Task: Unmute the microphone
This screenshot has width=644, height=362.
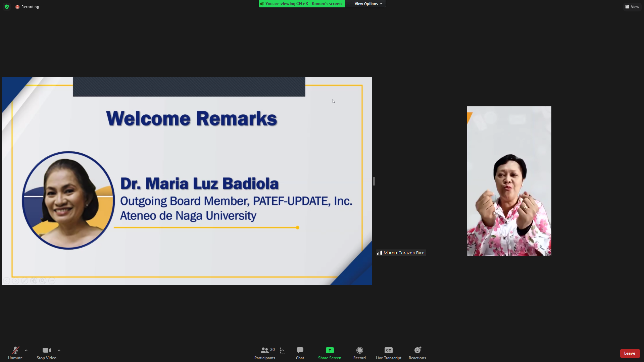Action: coord(15,353)
